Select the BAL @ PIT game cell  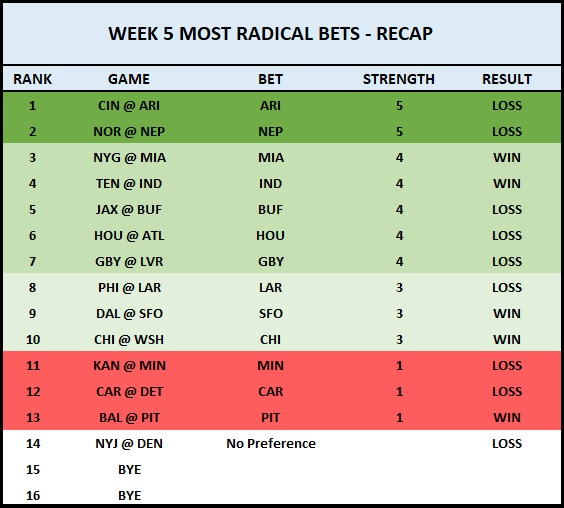click(x=129, y=418)
